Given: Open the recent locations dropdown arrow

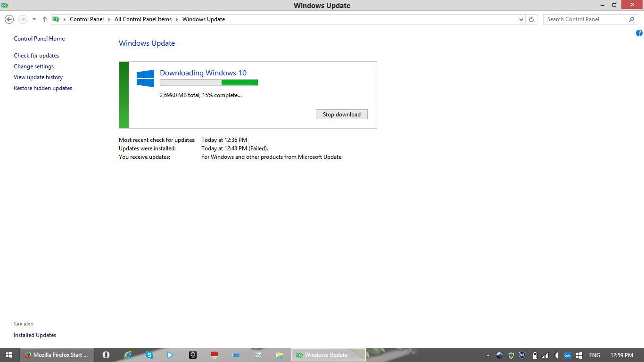Looking at the screenshot, I should pyautogui.click(x=34, y=19).
